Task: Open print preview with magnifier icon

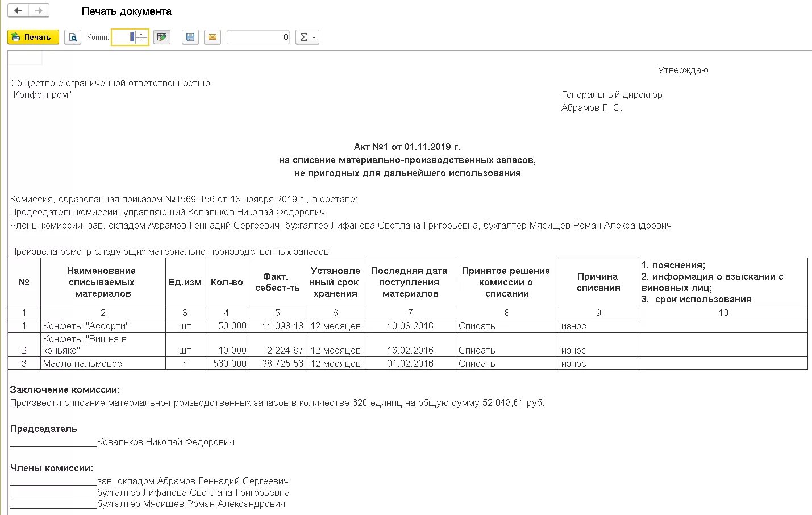Action: (x=73, y=37)
